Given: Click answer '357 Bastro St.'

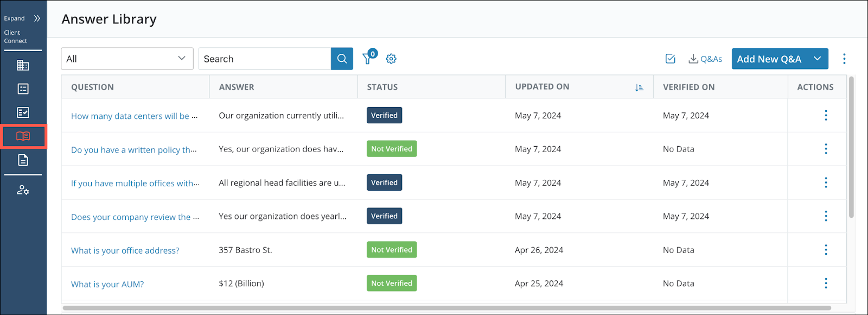Looking at the screenshot, I should (245, 250).
